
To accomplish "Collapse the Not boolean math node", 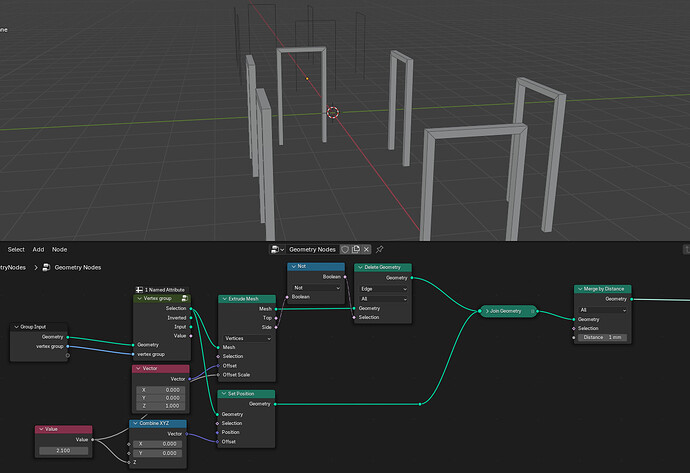I will pyautogui.click(x=294, y=266).
